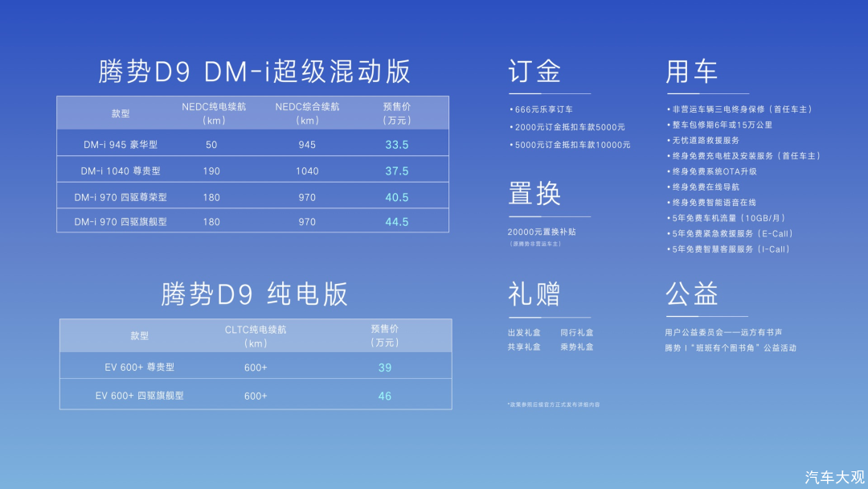Screen dimensions: 868x489
Task: Click the title 腾势D9 DM-i超级混动版
Action: [x=254, y=72]
